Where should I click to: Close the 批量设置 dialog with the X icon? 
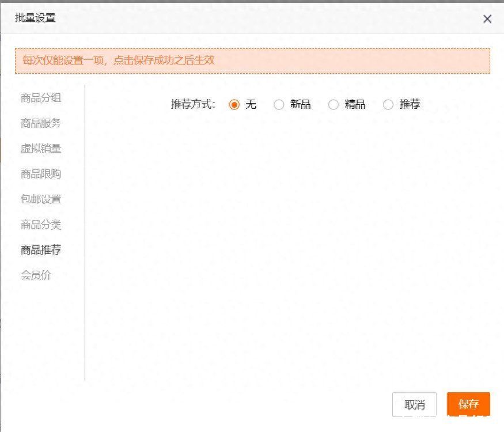coord(487,19)
